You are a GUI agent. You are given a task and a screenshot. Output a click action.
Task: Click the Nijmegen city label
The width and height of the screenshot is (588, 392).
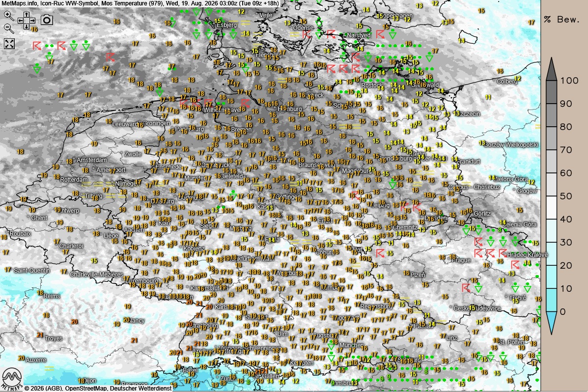[x=128, y=184]
